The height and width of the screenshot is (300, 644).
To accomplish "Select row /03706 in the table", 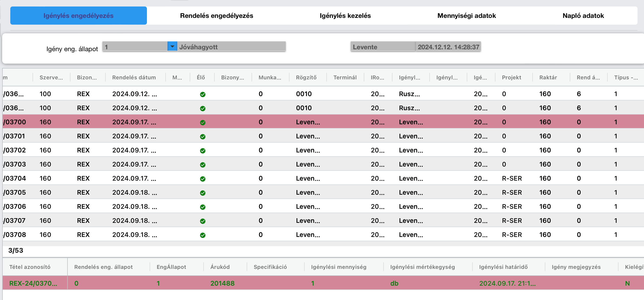I will point(323,206).
